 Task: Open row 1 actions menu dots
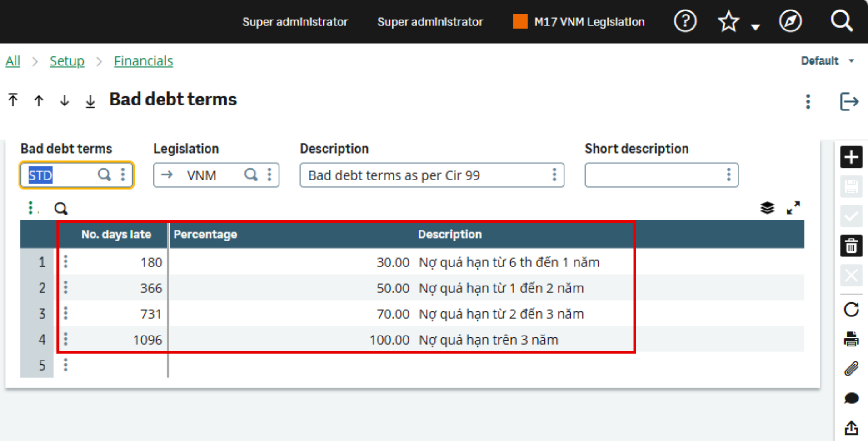pyautogui.click(x=65, y=261)
